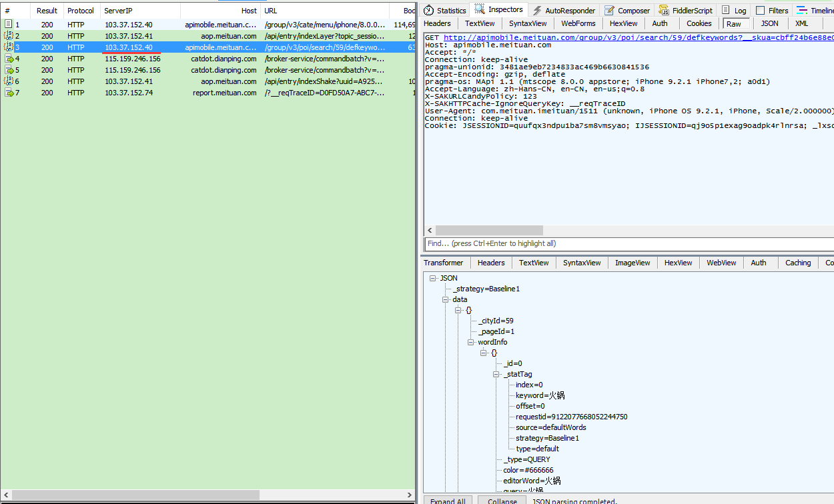The height and width of the screenshot is (504, 834).
Task: Toggle the Filters checkbox
Action: pos(760,11)
